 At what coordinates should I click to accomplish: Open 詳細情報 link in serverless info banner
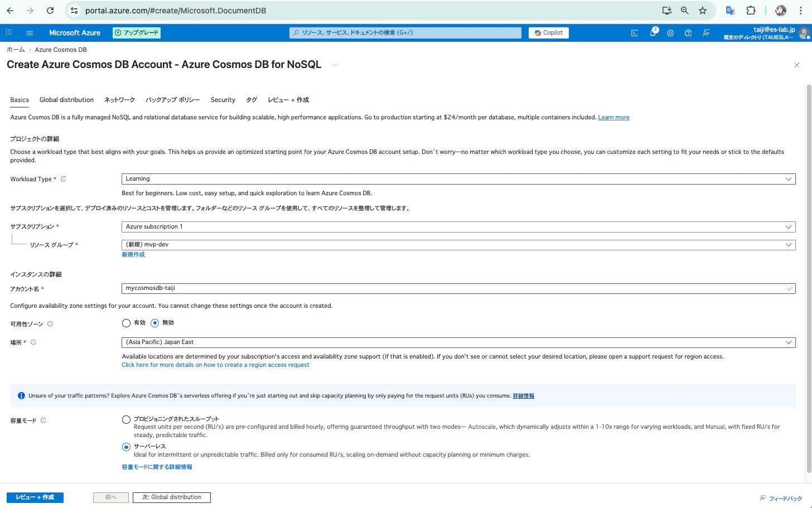point(523,396)
